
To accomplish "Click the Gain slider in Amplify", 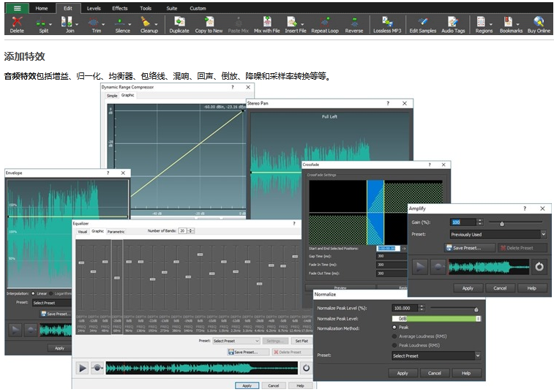I will 502,222.
